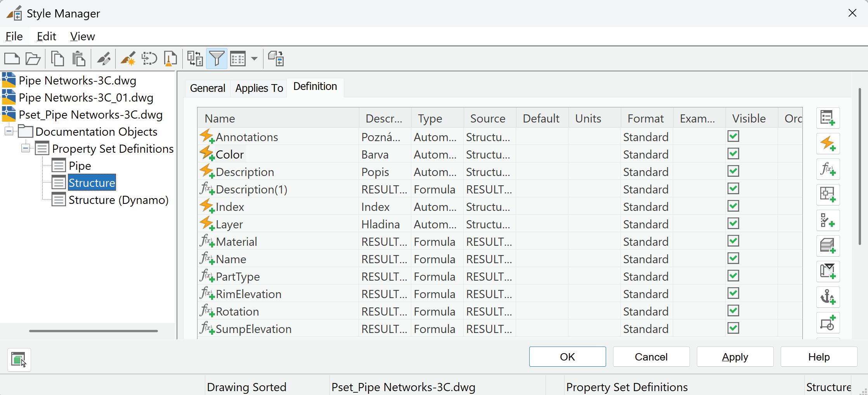Click the Paste clipboard toolbar icon
Viewport: 868px width, 395px height.
pos(79,59)
